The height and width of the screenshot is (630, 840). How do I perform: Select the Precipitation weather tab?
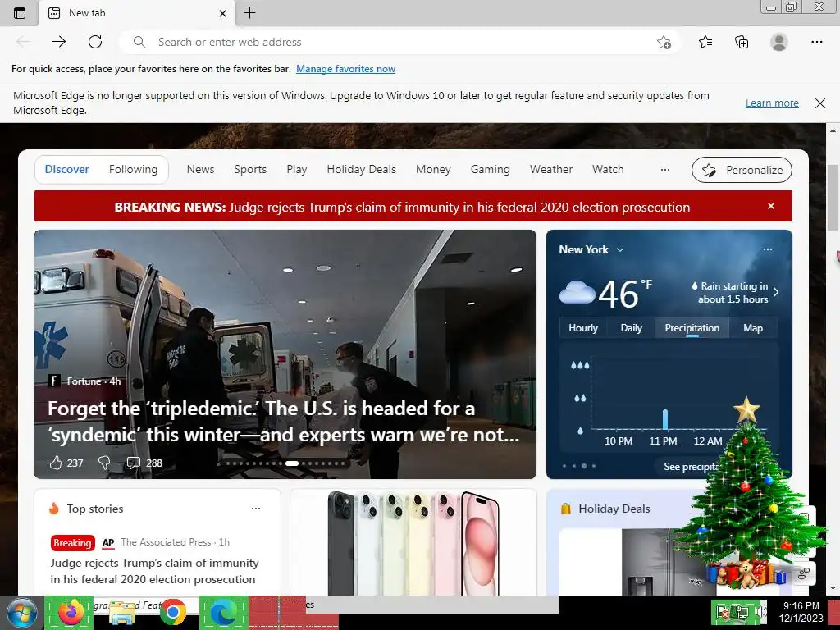(x=692, y=328)
